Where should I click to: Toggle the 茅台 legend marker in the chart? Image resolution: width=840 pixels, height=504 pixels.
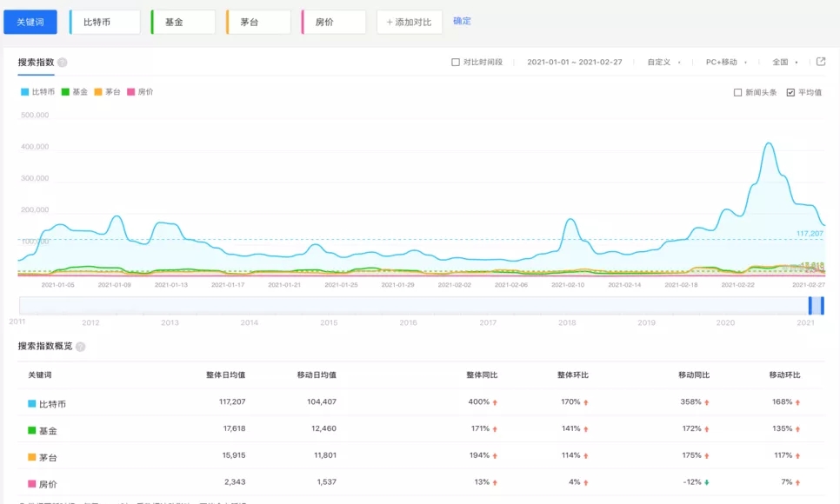tap(98, 92)
